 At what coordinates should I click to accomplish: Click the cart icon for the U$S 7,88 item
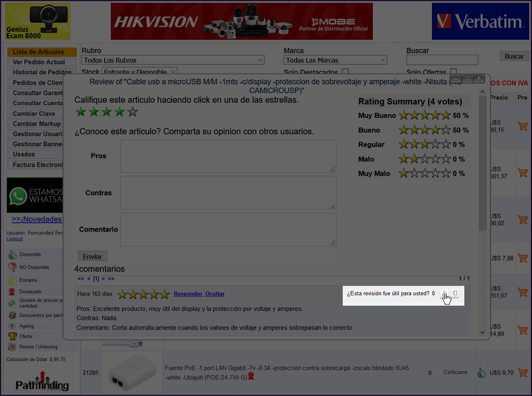point(523,258)
